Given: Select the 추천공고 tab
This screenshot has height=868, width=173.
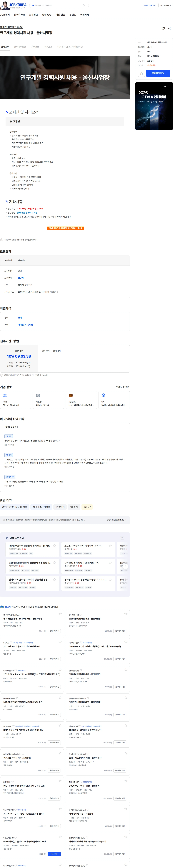Looking at the screenshot, I should (x=48, y=47).
